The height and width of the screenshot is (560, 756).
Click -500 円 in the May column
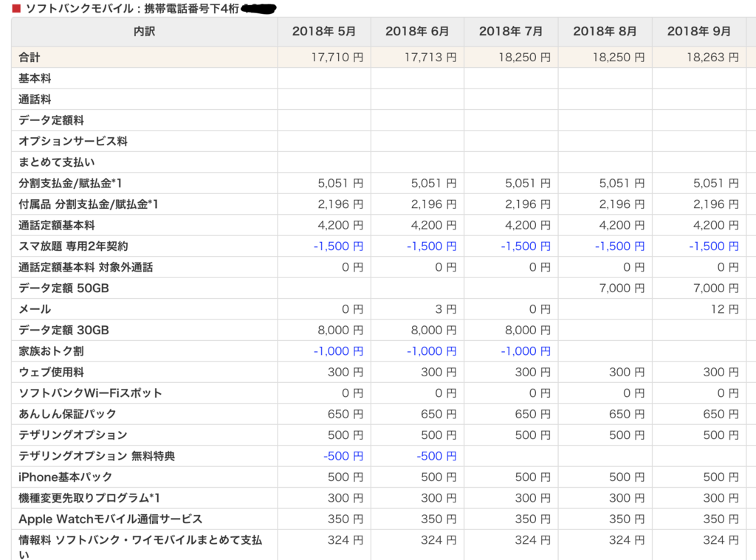coord(343,456)
